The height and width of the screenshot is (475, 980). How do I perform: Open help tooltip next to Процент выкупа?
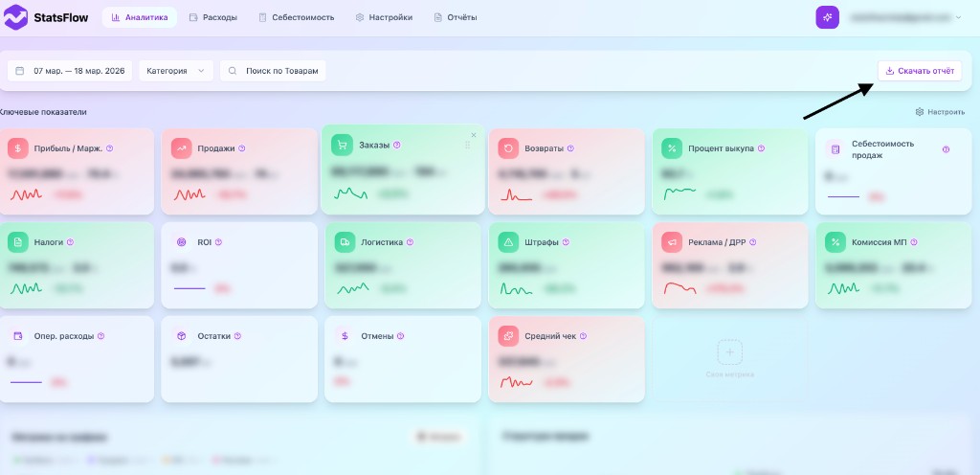point(761,148)
